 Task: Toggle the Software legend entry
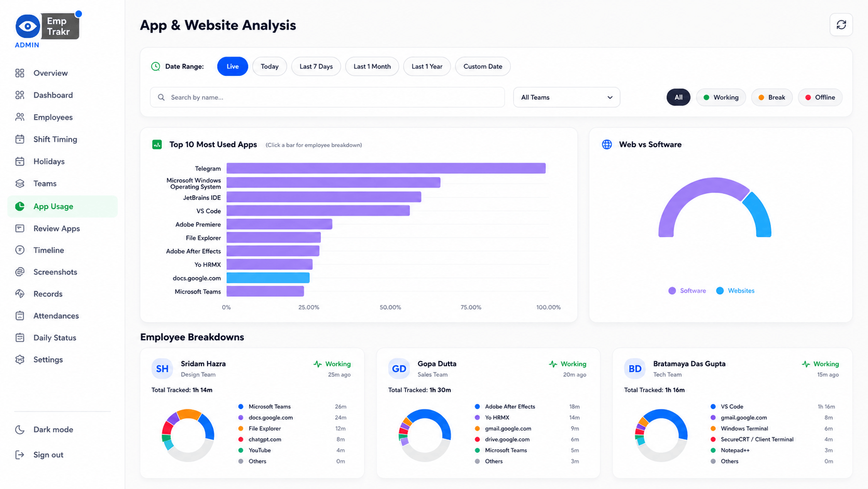coord(687,290)
